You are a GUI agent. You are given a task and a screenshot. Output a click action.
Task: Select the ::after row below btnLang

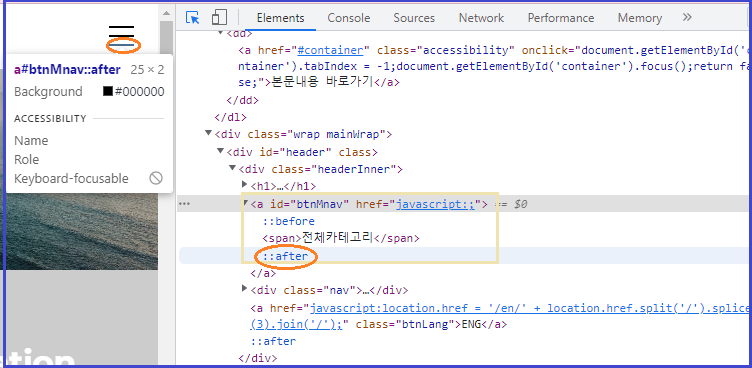pos(273,341)
